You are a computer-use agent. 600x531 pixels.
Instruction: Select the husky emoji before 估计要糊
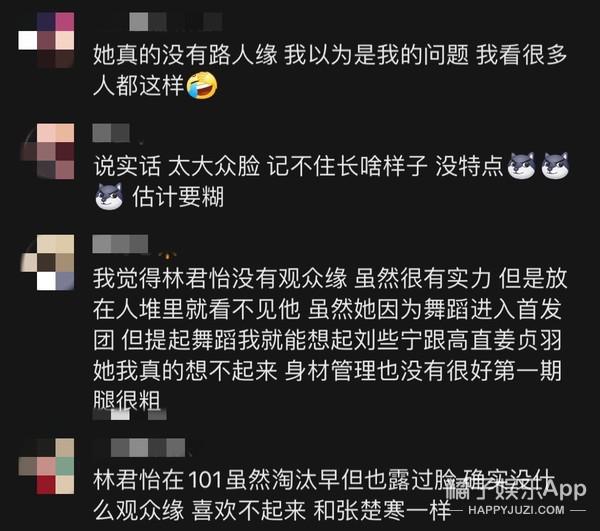pos(109,196)
